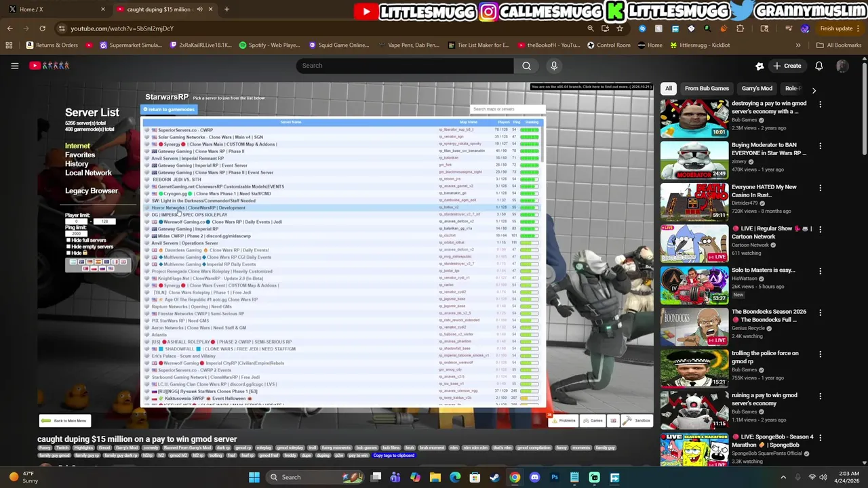Open Chrome extensions puzzle icon

(x=740, y=28)
